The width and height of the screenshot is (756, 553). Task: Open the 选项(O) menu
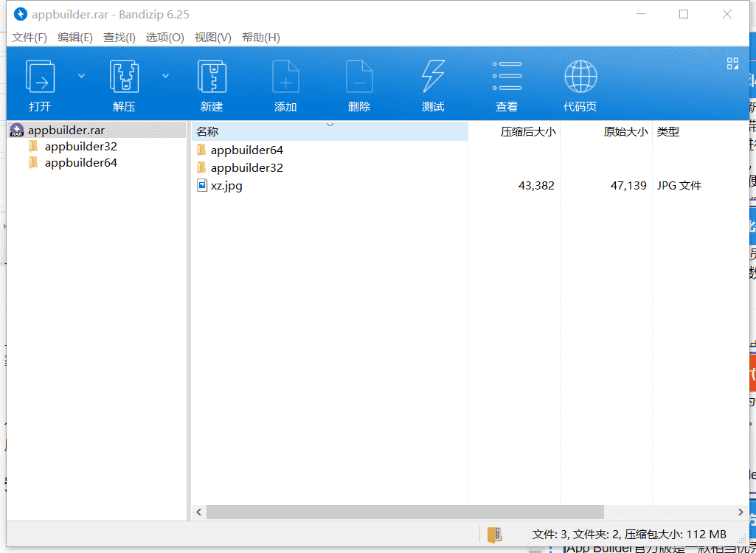pyautogui.click(x=165, y=38)
